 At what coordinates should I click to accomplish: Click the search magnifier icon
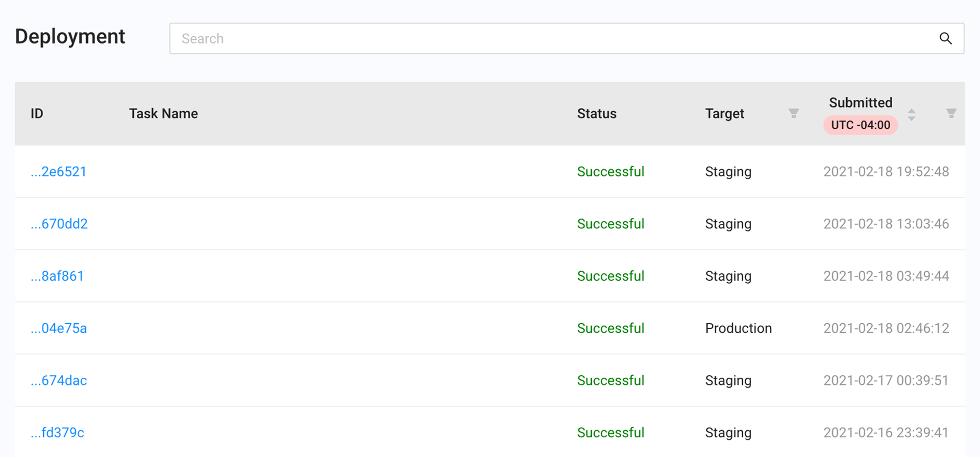(x=946, y=38)
